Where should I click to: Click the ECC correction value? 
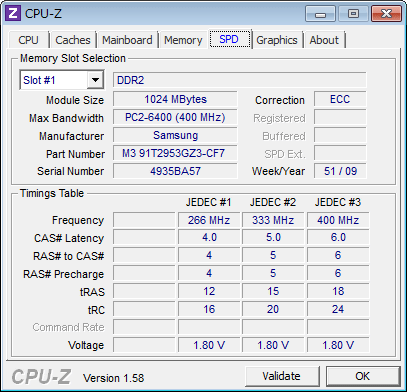tap(340, 99)
